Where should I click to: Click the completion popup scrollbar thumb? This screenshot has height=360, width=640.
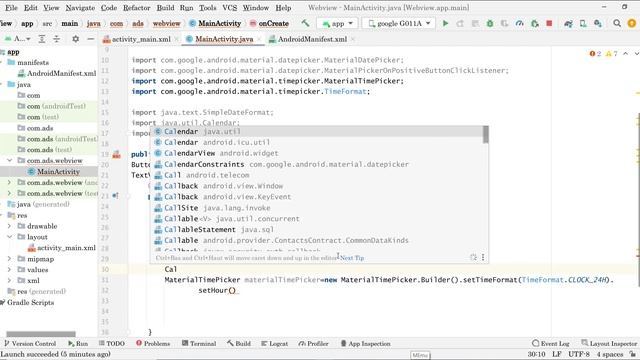click(485, 135)
